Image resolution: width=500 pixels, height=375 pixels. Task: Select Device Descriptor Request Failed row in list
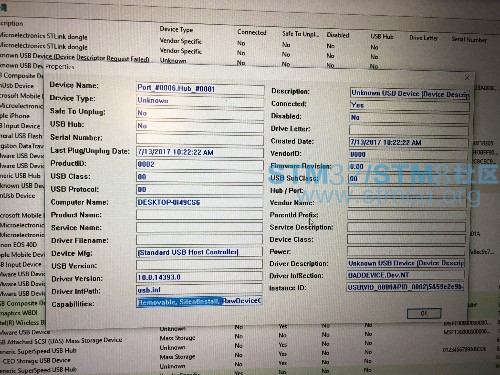(x=74, y=57)
